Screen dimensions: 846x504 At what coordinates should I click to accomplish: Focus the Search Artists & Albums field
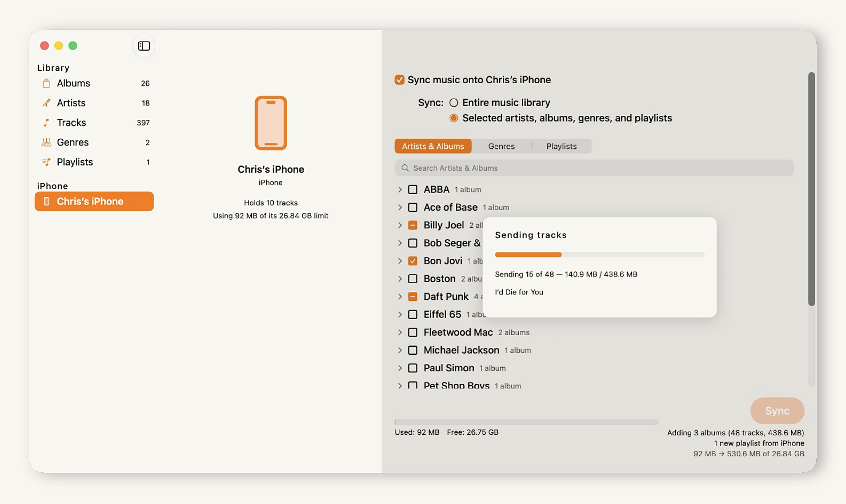[594, 168]
